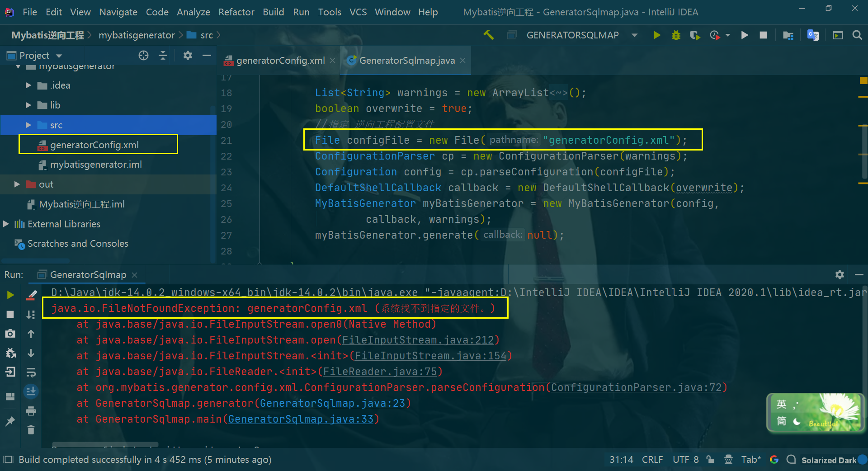Rerun GeneratorSqlmap in Run panel
The image size is (868, 471).
tap(10, 295)
